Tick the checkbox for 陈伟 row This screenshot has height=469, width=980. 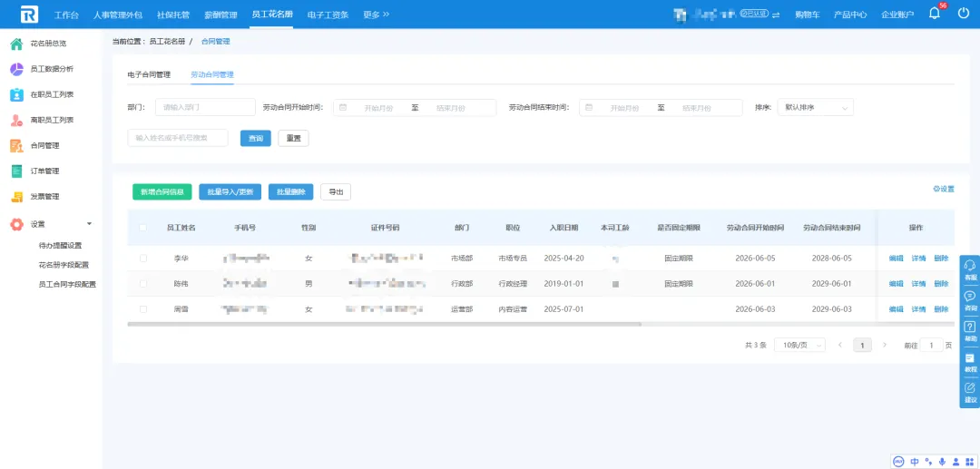click(143, 284)
